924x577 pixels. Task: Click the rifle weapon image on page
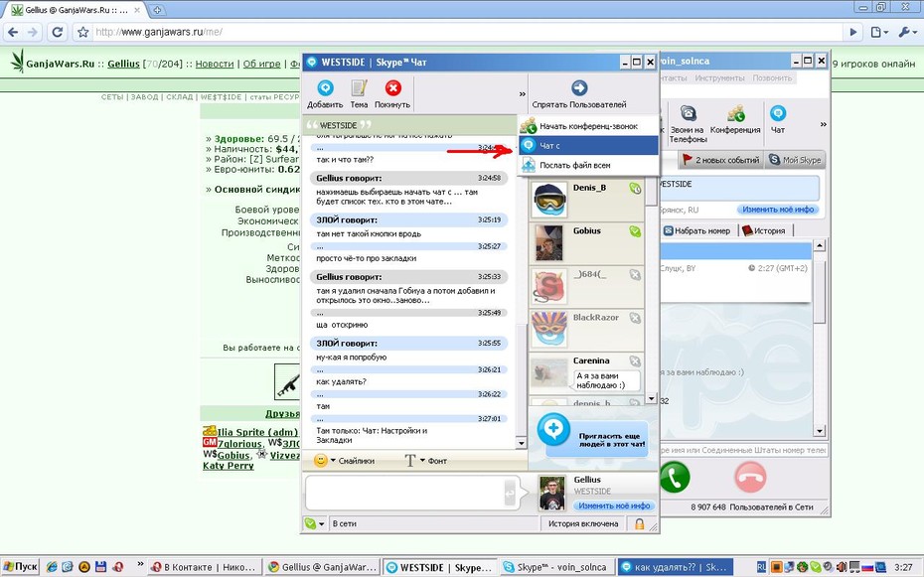[x=287, y=381]
